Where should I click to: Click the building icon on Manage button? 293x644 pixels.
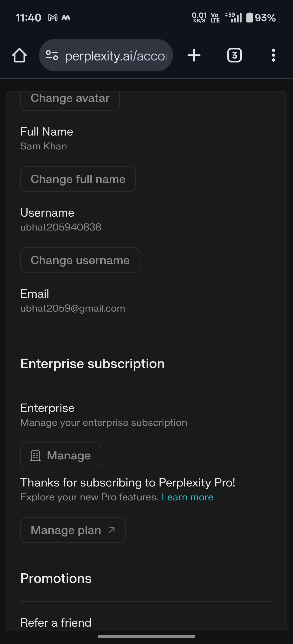click(35, 455)
